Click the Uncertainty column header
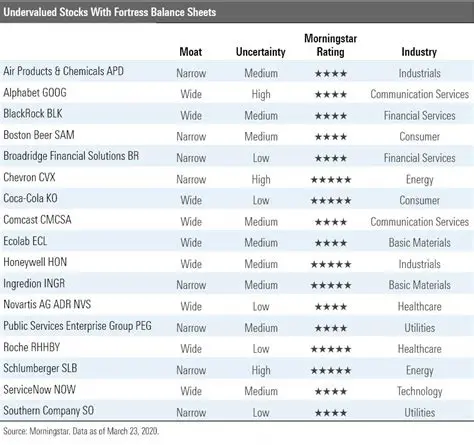Image resolution: width=474 pixels, height=445 pixels. pyautogui.click(x=261, y=52)
